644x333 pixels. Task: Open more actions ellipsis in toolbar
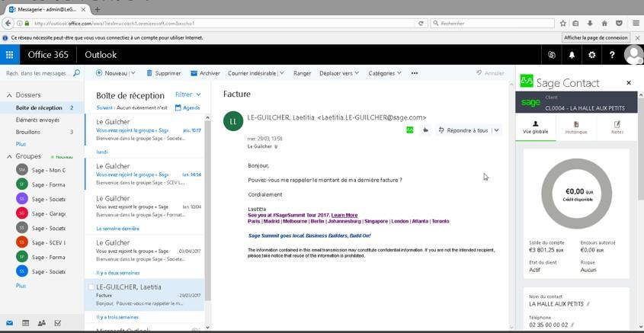415,73
